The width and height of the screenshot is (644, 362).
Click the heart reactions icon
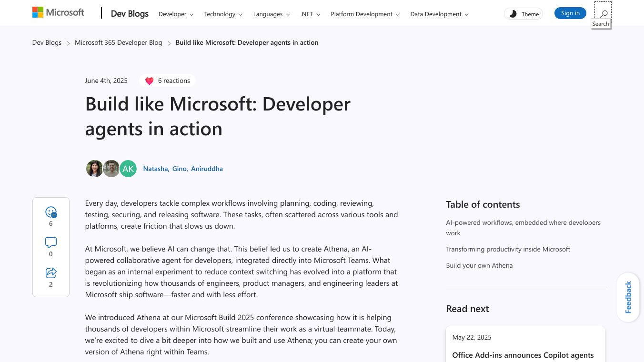pos(150,81)
